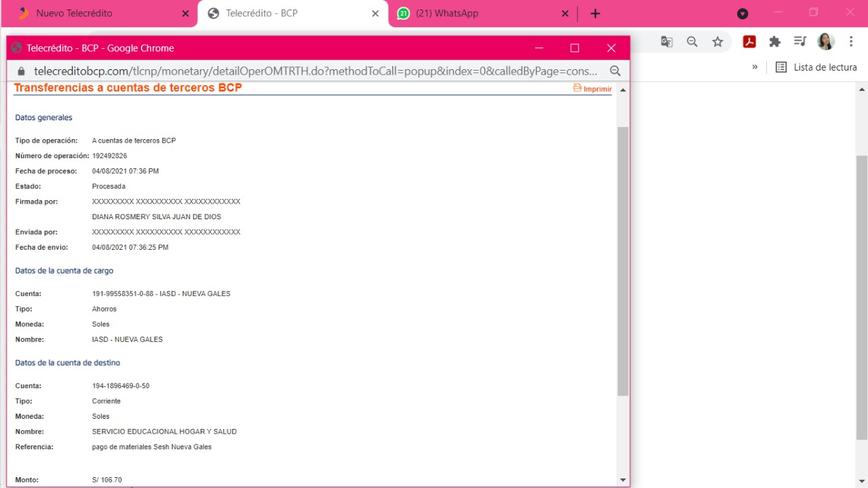The height and width of the screenshot is (488, 868).
Task: Expand the hidden bookmarks chevron
Action: pyautogui.click(x=755, y=67)
